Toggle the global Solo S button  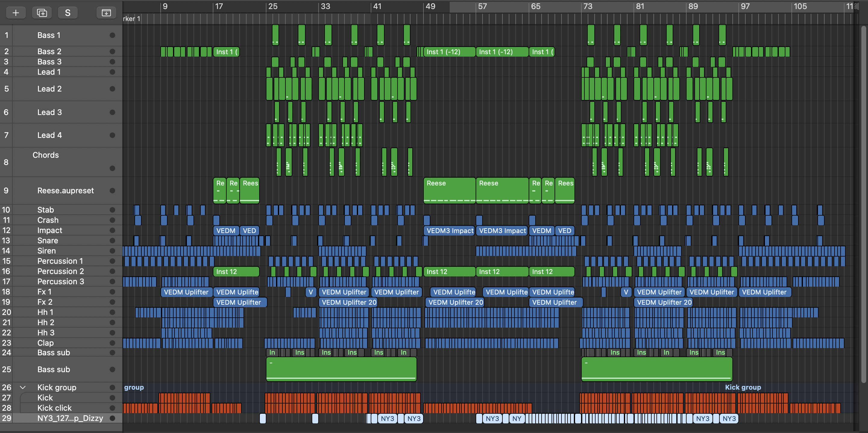[68, 13]
